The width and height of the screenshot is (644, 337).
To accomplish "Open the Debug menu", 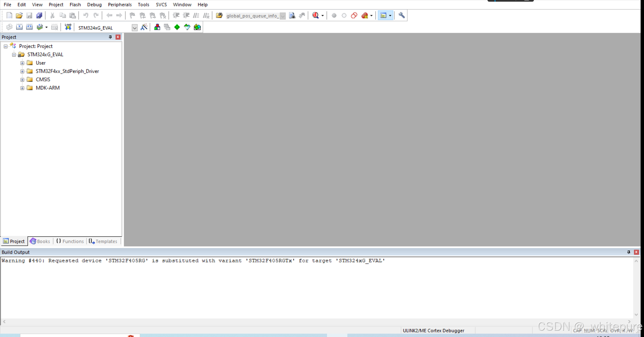I will 94,5.
